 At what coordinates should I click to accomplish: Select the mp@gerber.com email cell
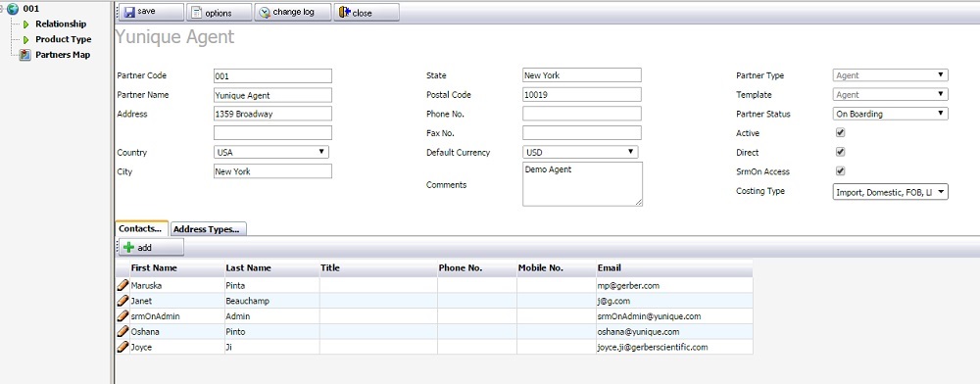point(674,285)
